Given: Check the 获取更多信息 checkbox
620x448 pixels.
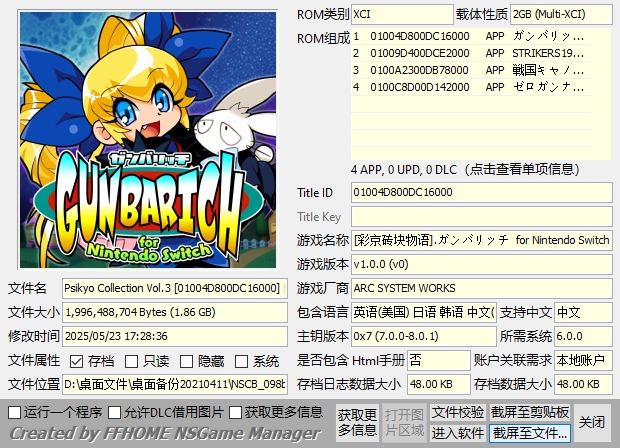Looking at the screenshot, I should pos(236,412).
